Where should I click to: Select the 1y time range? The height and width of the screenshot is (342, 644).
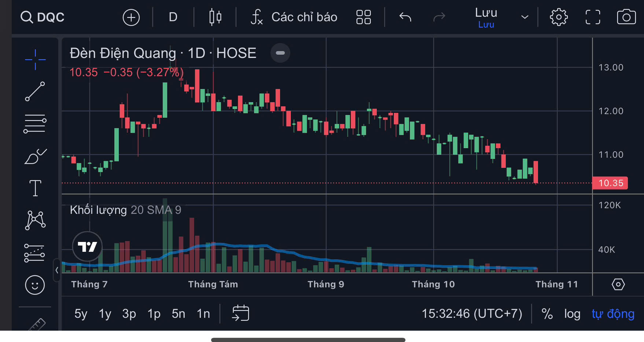[105, 314]
